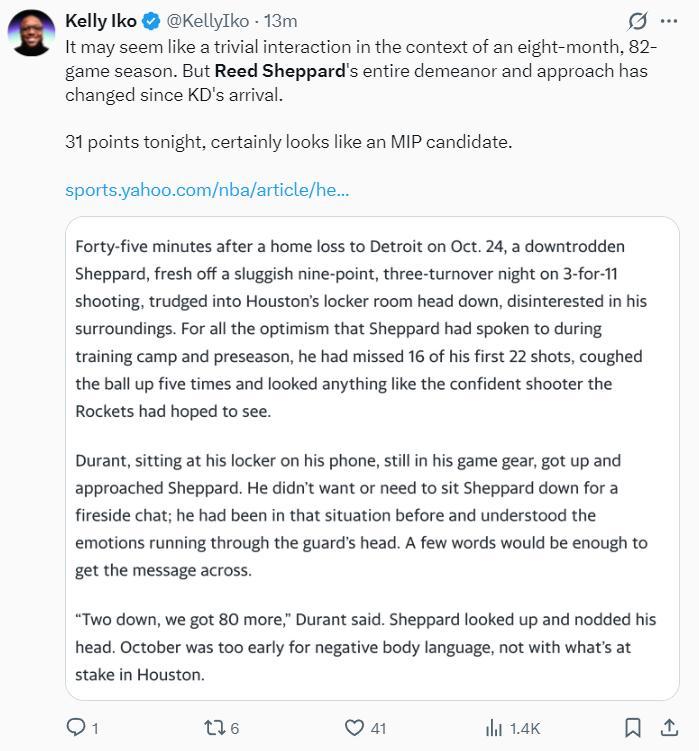Click the repost count of 6
Screen dimensions: 699x751
235,729
